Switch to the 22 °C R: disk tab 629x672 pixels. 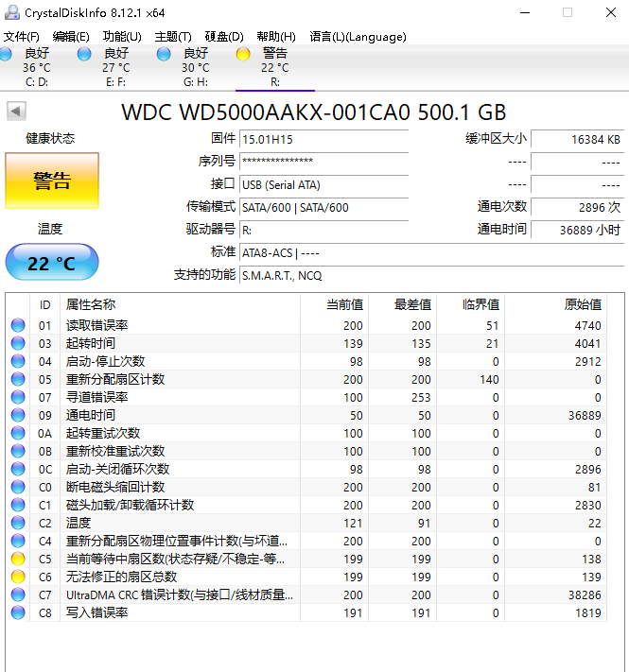(x=275, y=67)
